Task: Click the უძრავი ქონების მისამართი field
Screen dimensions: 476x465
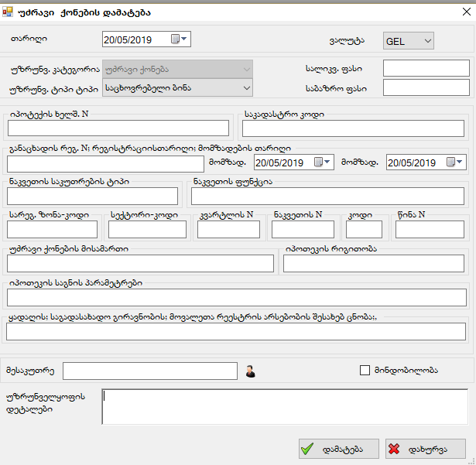Action: pos(140,264)
